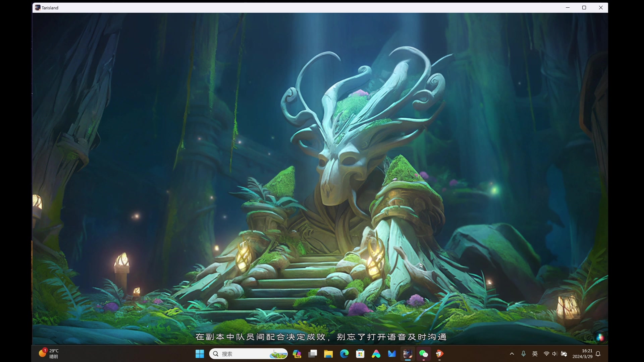Open clock and date flyout
The image size is (644, 362).
tap(583, 354)
